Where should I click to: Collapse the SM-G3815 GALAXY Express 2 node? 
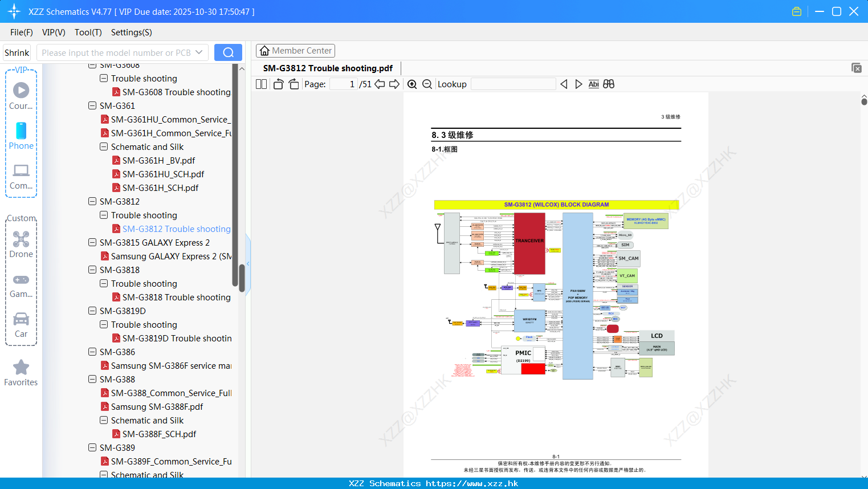click(92, 242)
